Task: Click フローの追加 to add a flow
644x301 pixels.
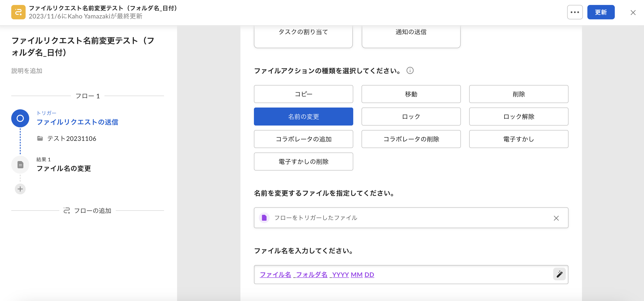Action: point(93,211)
